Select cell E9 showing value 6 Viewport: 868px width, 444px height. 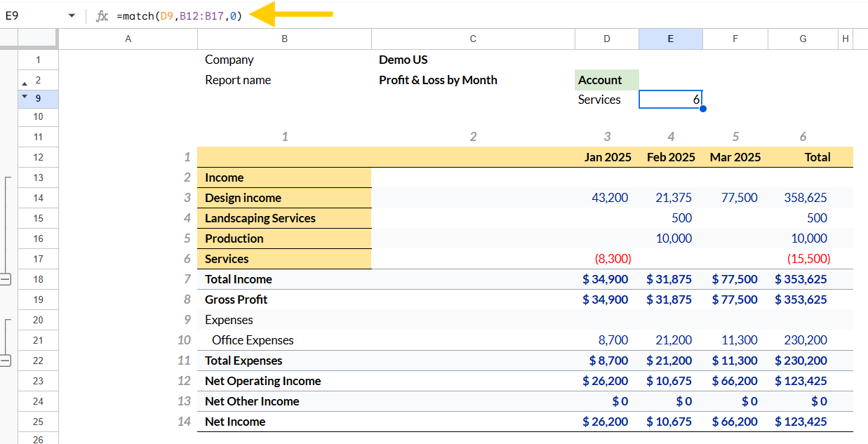pyautogui.click(x=671, y=100)
